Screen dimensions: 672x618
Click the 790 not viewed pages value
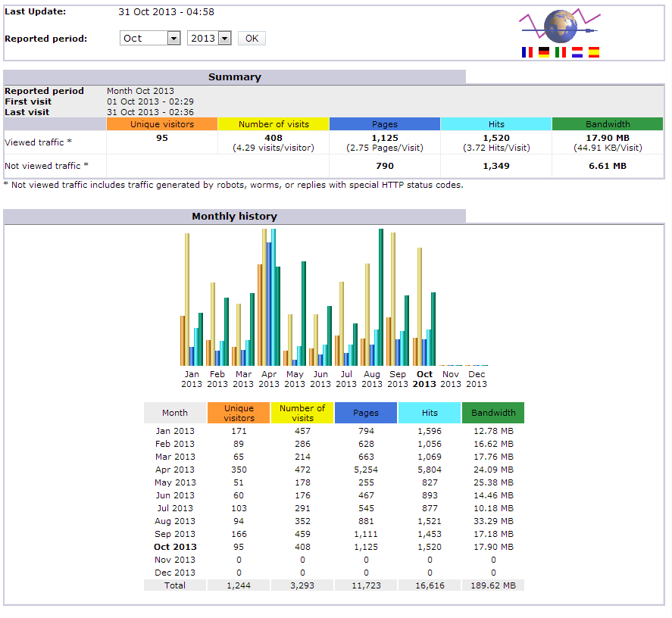pos(385,166)
